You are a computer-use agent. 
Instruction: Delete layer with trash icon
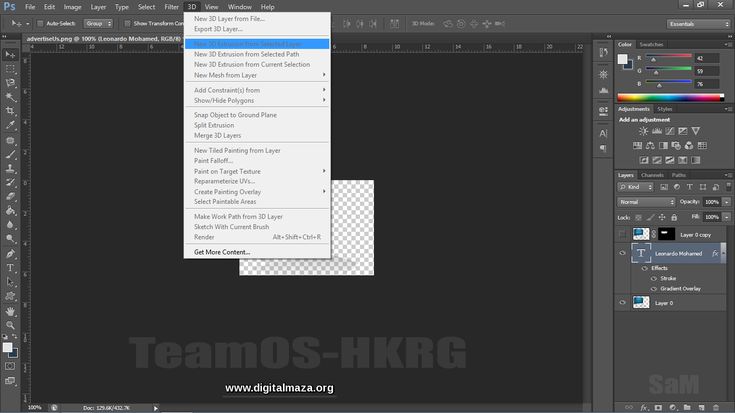pos(715,408)
